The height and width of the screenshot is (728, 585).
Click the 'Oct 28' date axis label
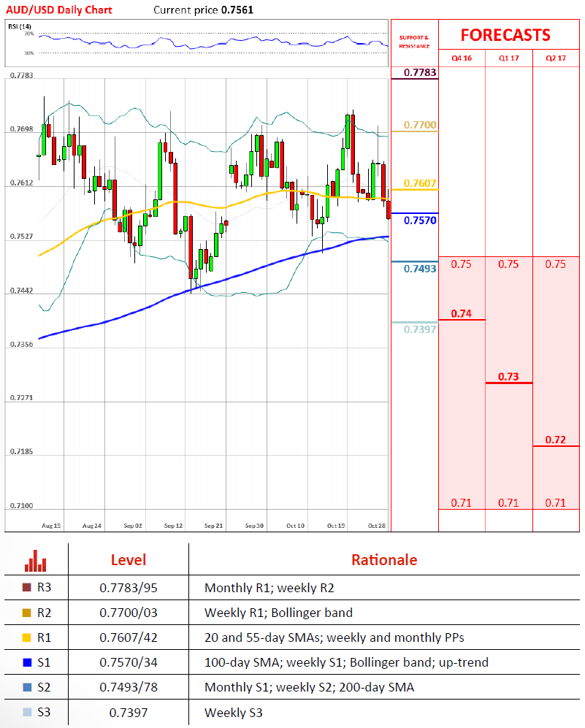(377, 526)
